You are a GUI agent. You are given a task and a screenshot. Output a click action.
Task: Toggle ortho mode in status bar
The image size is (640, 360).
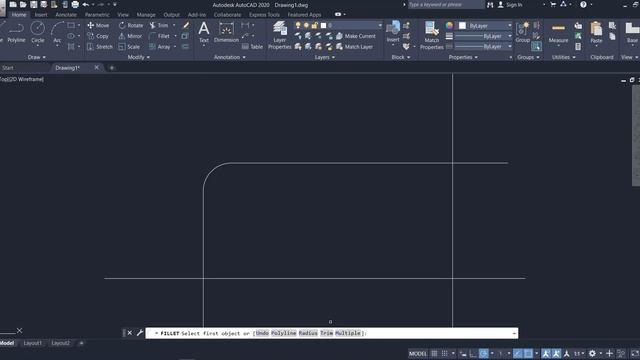[473, 353]
